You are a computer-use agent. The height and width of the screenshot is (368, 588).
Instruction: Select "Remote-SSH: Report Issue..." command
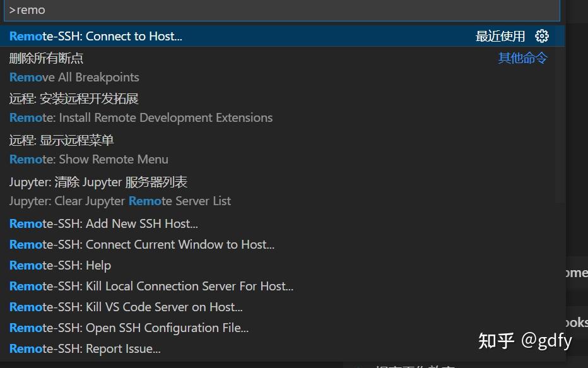tap(85, 348)
